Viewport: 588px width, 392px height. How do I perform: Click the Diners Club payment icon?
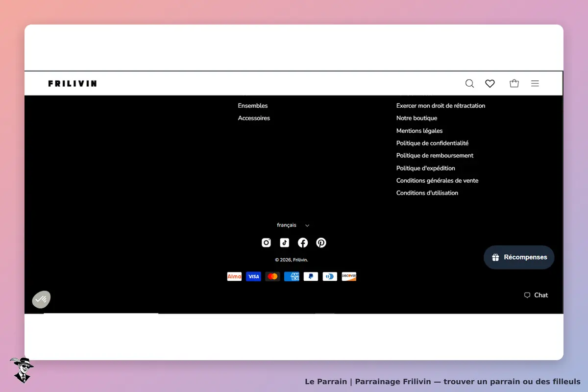(x=330, y=276)
